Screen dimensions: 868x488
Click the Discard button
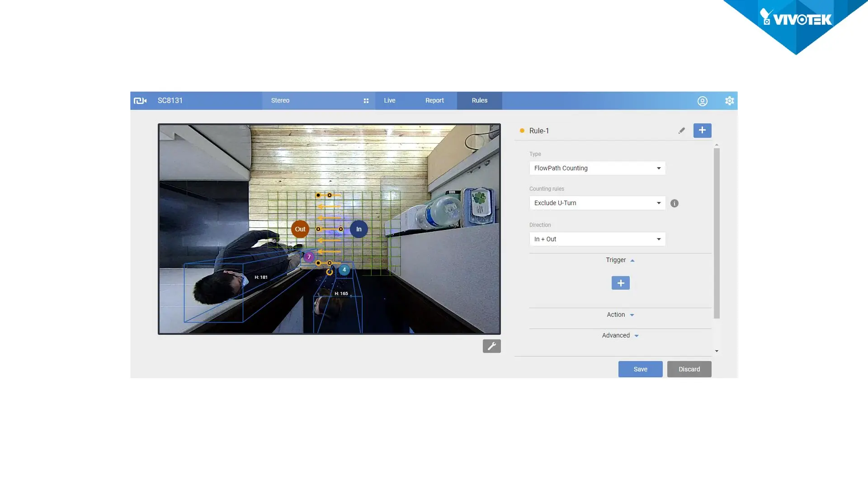click(689, 369)
